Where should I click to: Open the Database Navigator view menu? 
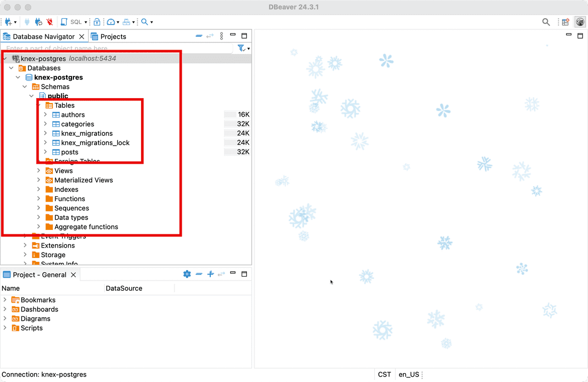tap(221, 36)
